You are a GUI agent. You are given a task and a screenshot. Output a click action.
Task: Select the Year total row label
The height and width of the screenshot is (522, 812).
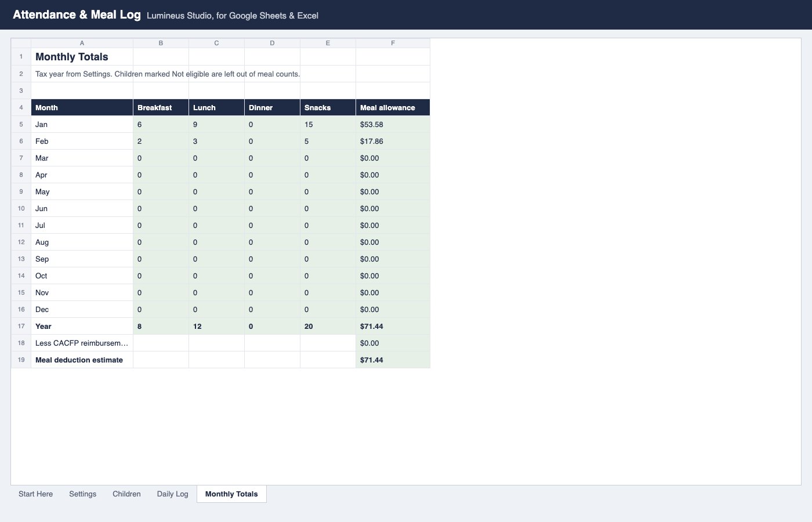pyautogui.click(x=82, y=327)
